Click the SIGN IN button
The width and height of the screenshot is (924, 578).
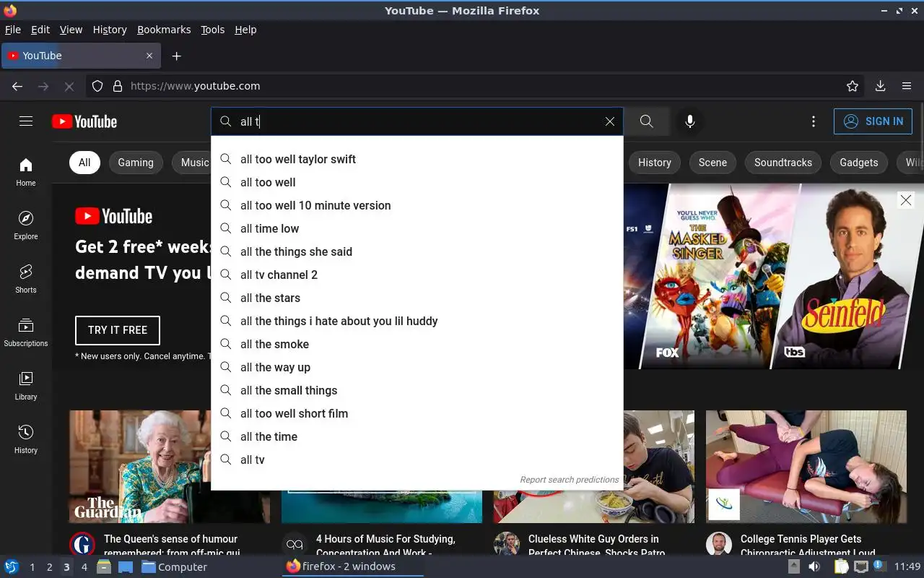tap(873, 121)
